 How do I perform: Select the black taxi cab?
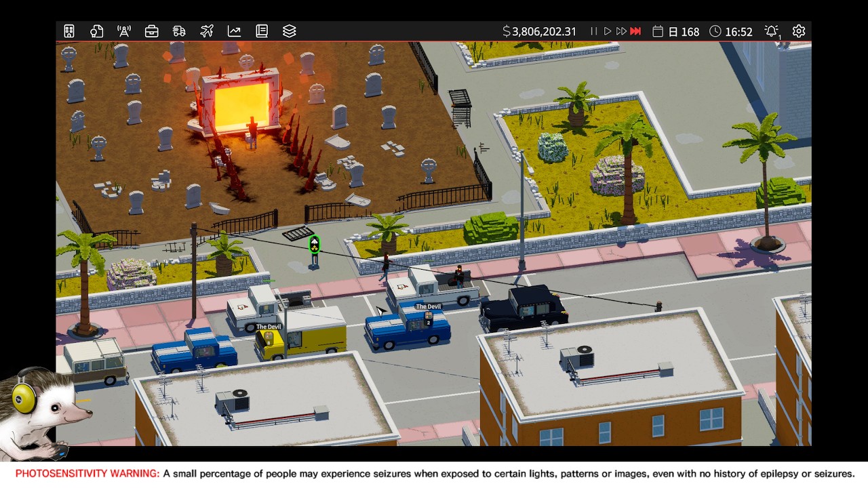click(524, 308)
